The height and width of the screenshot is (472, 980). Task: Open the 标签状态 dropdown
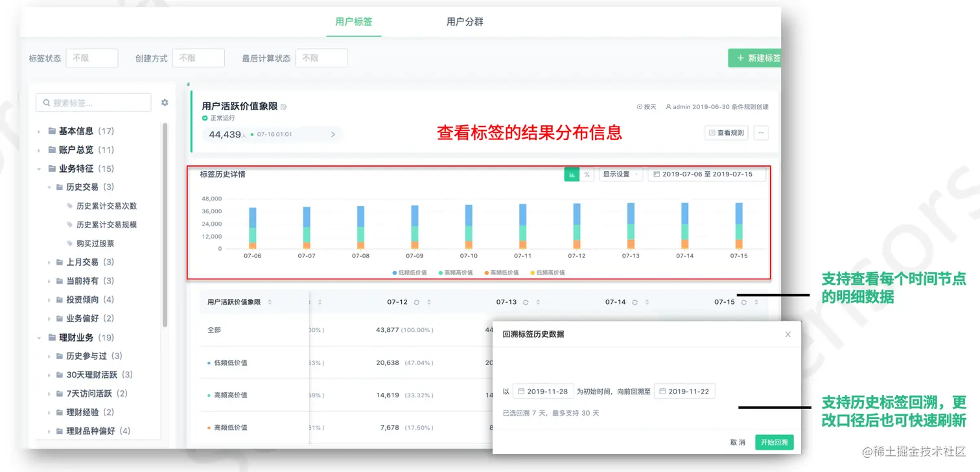(x=92, y=58)
